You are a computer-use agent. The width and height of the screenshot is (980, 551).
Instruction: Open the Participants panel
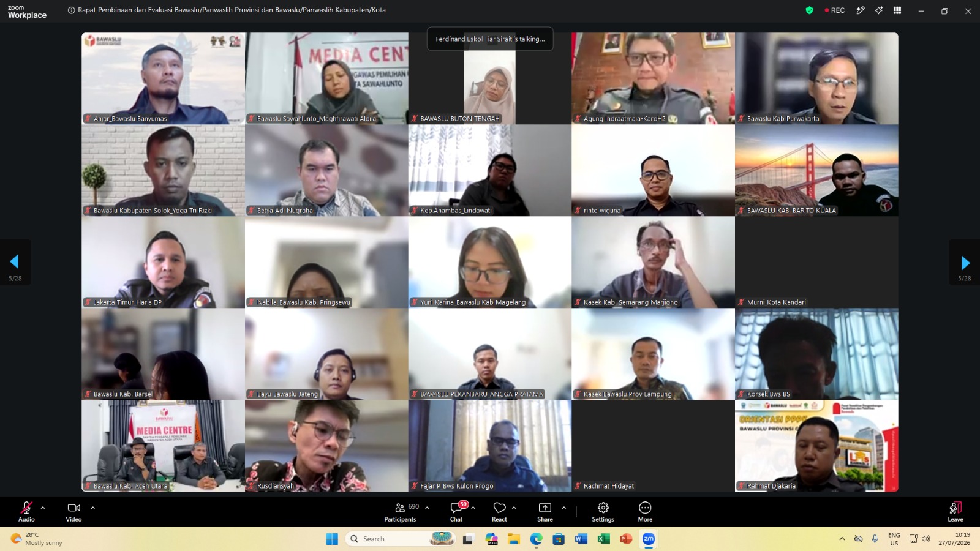point(401,511)
